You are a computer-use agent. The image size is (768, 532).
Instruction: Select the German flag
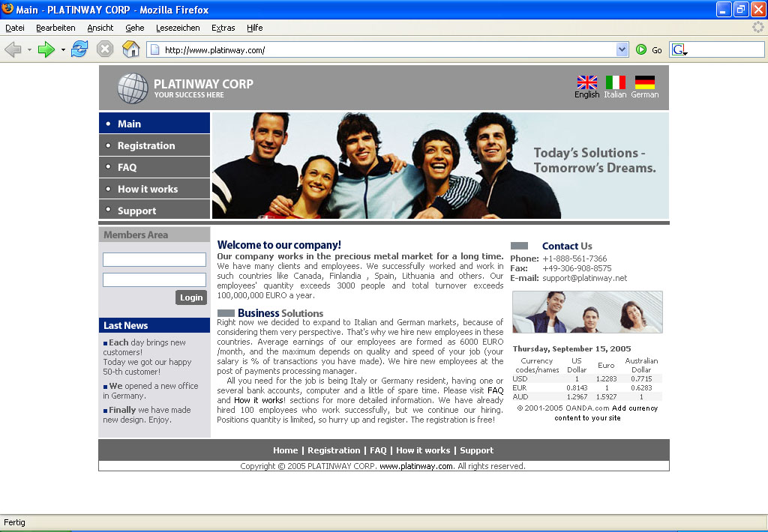(x=644, y=82)
